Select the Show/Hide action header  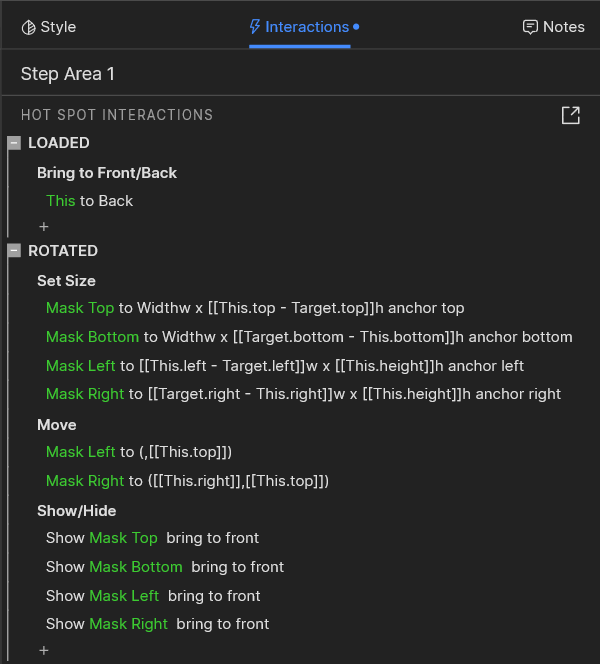tap(77, 511)
